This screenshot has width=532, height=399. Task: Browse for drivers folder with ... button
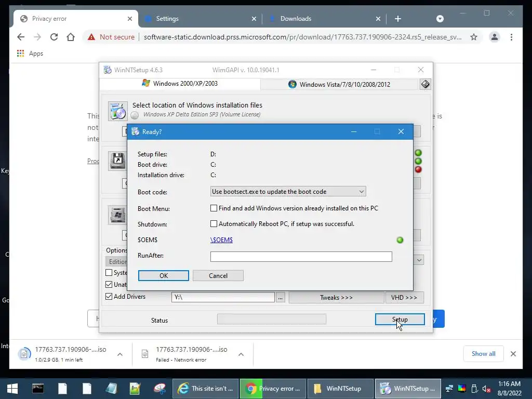[x=280, y=298]
